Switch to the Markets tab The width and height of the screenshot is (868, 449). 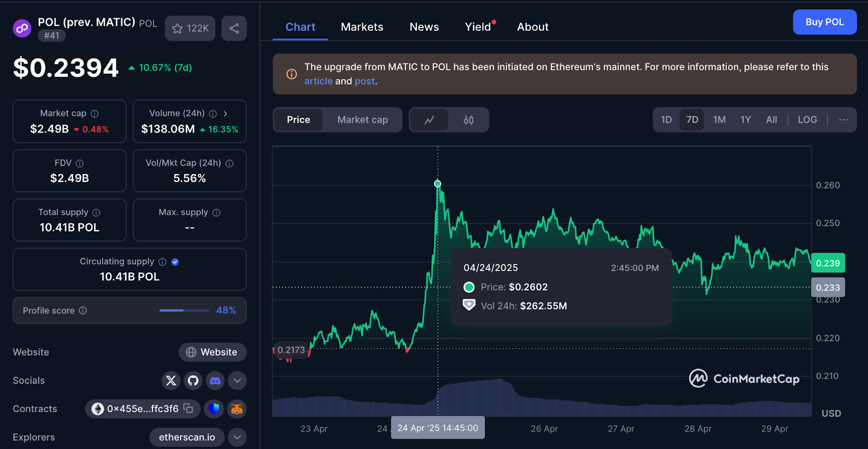pos(362,27)
